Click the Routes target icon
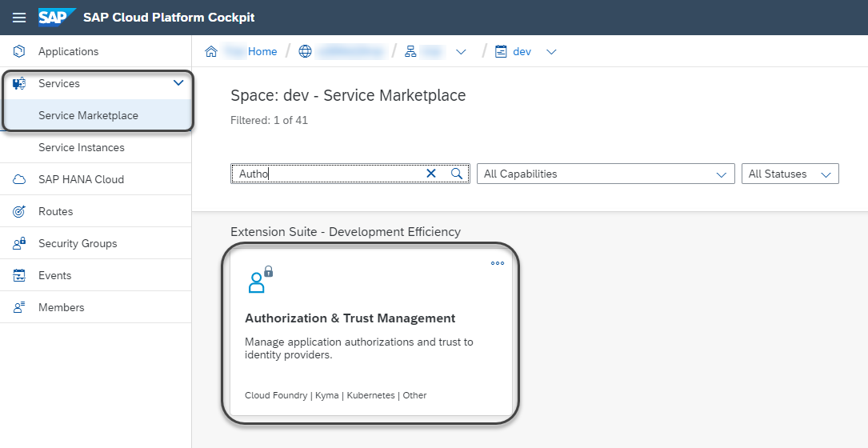Image resolution: width=868 pixels, height=448 pixels. click(19, 211)
